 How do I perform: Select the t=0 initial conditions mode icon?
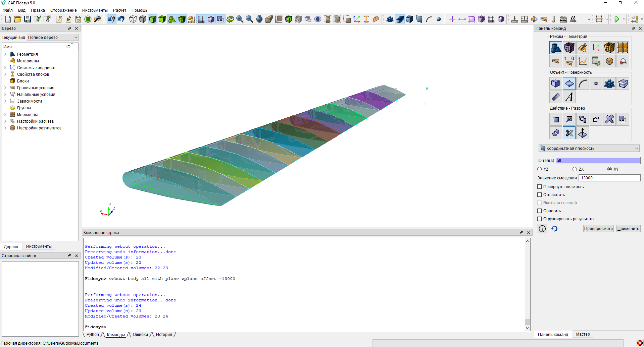pos(569,61)
